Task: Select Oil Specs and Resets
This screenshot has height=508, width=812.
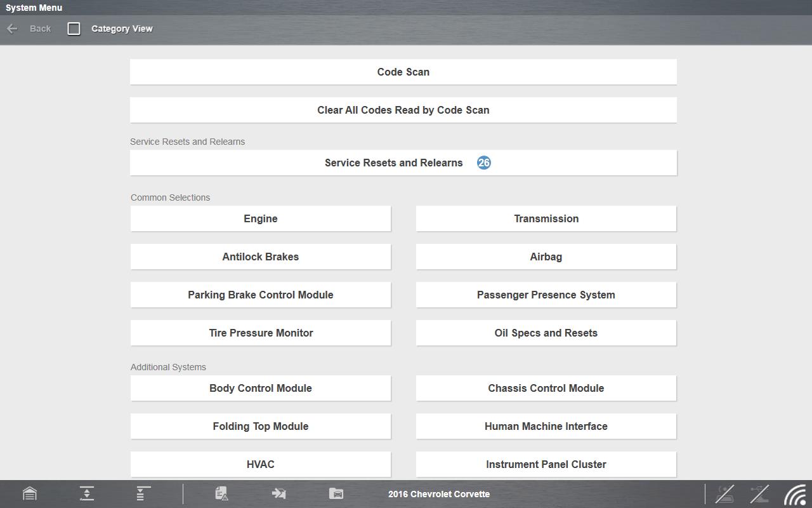Action: tap(546, 333)
